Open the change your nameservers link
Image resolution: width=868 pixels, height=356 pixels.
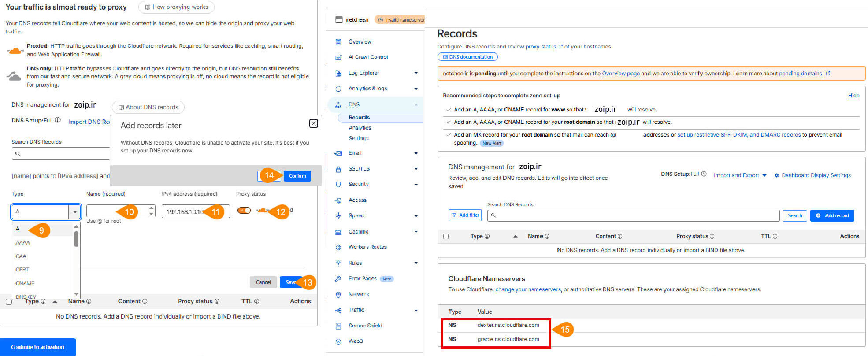pyautogui.click(x=528, y=289)
